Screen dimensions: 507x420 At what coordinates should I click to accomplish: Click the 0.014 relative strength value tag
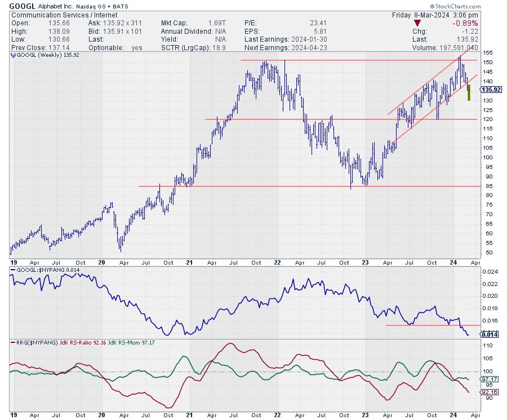[x=488, y=334]
